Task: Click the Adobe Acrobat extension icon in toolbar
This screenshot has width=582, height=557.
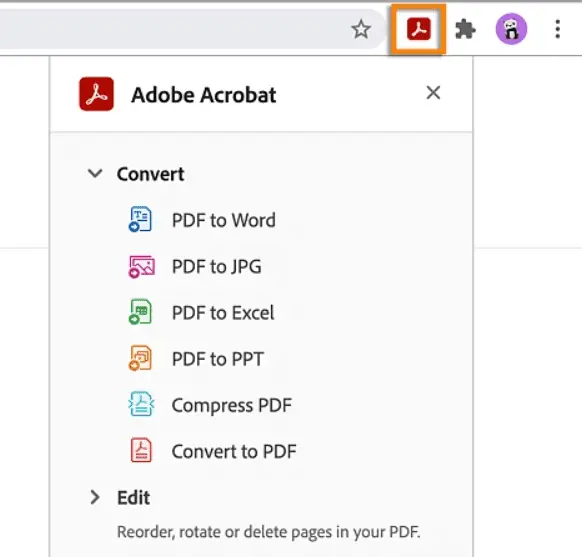Action: [418, 29]
